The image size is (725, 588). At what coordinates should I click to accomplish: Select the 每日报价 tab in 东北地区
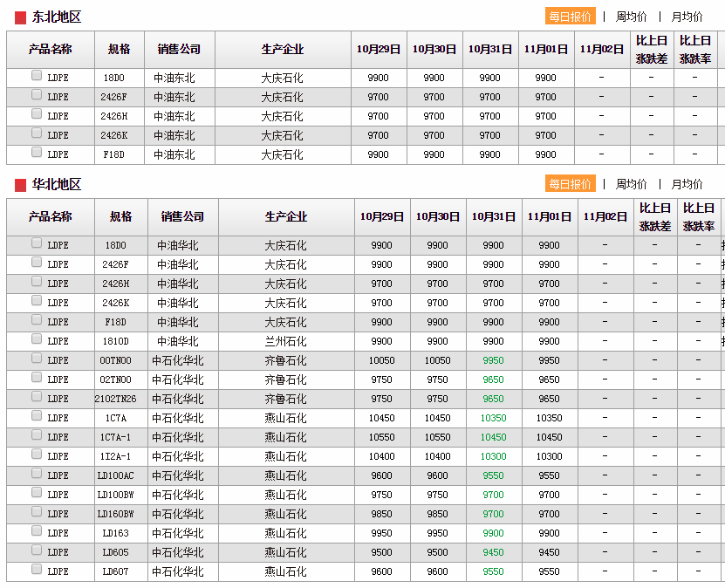(x=570, y=17)
